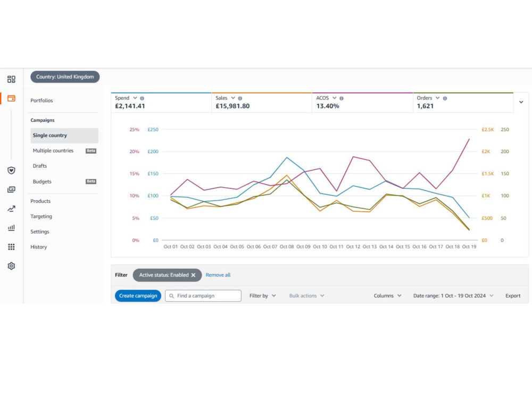Image resolution: width=532 pixels, height=399 pixels.
Task: Open the Filter by dropdown
Action: pyautogui.click(x=263, y=296)
